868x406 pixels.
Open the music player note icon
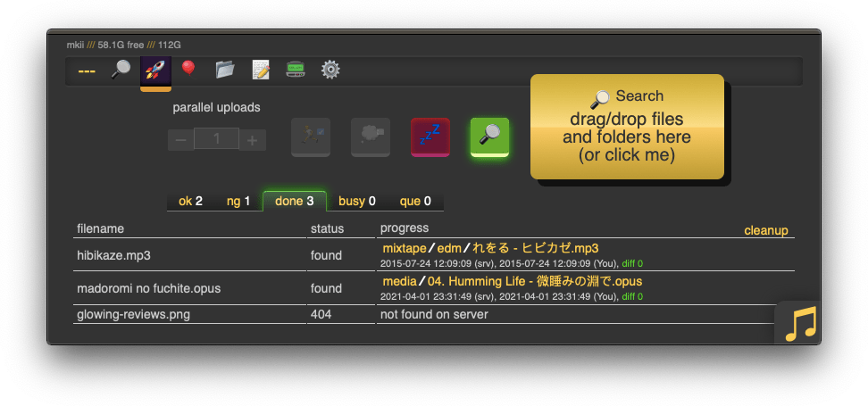pyautogui.click(x=800, y=324)
